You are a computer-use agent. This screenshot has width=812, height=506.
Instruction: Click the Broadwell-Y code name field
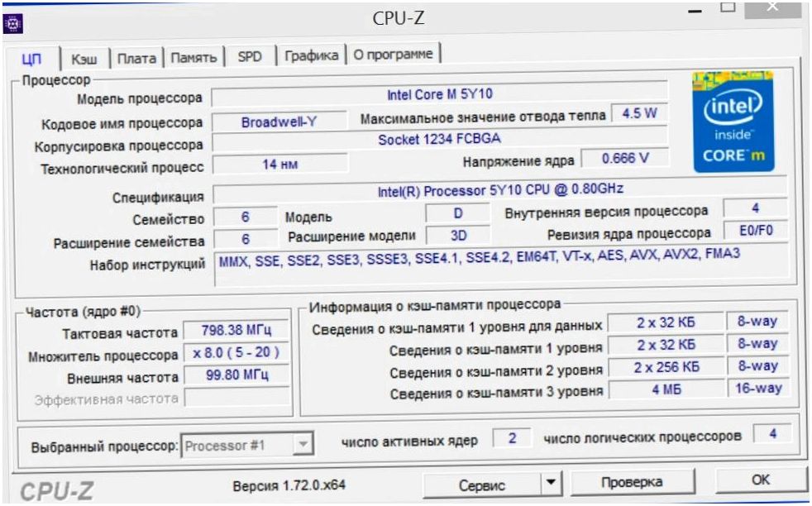tap(279, 122)
